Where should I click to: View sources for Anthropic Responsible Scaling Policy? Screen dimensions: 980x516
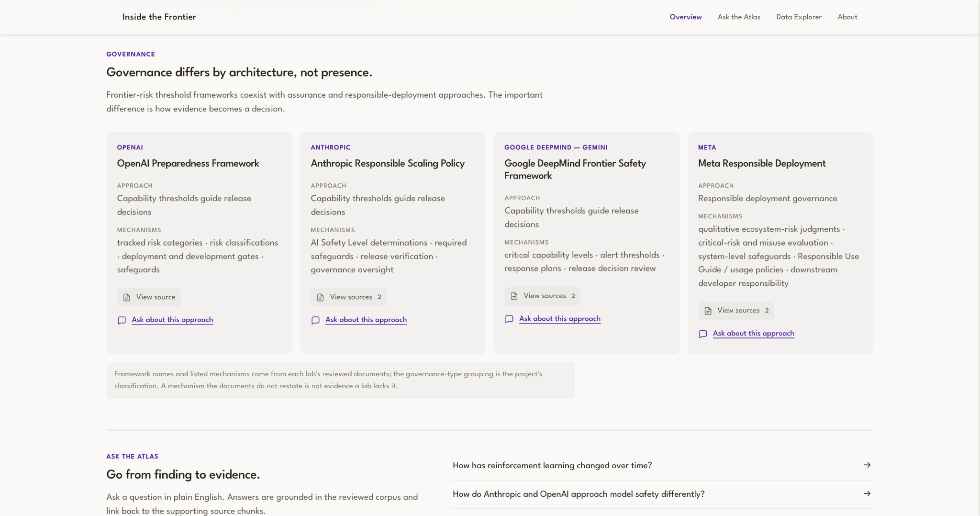point(348,297)
